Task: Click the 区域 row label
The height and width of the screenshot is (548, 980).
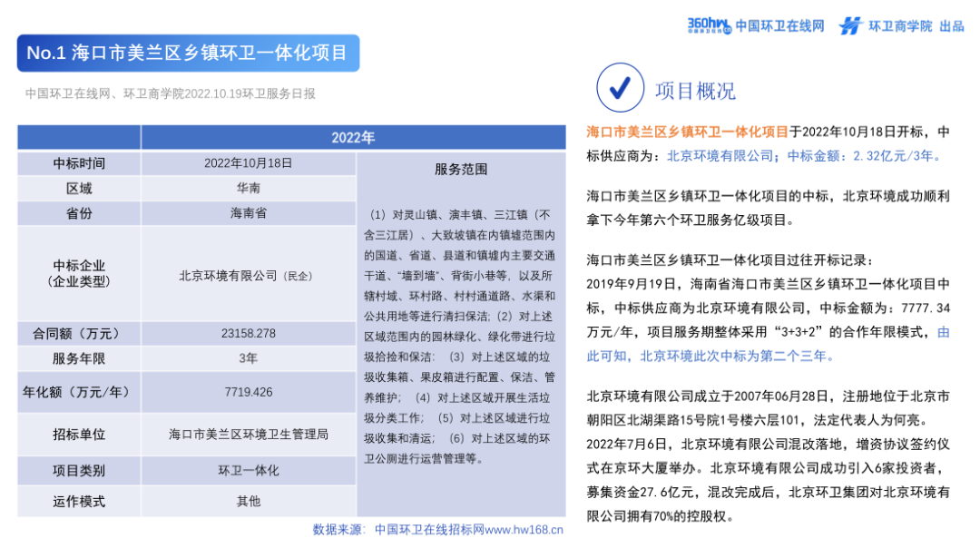Action: pyautogui.click(x=79, y=189)
